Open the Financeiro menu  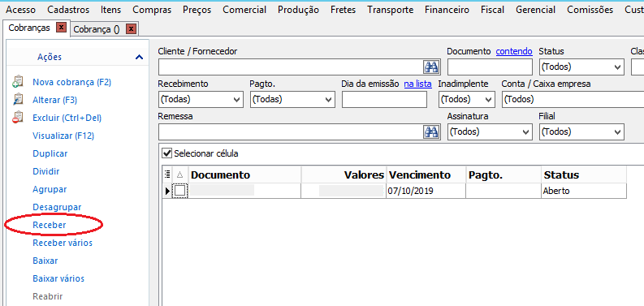coord(447,10)
